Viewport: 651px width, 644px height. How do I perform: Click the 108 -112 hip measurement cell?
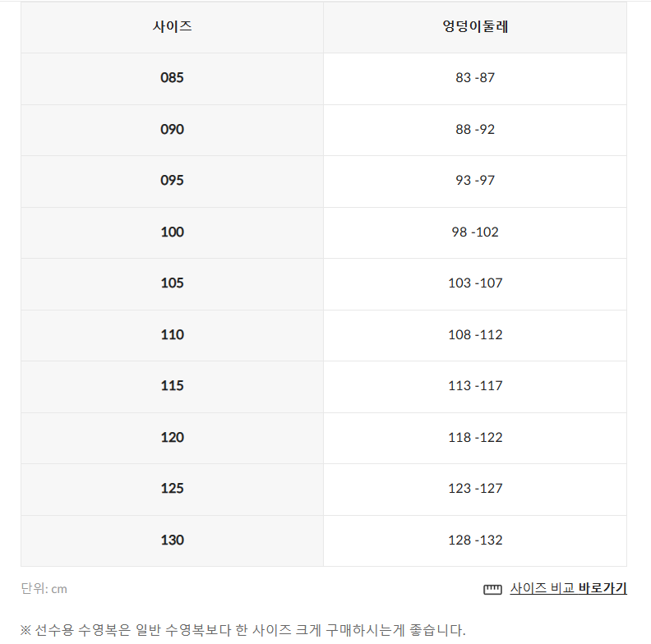click(x=475, y=335)
